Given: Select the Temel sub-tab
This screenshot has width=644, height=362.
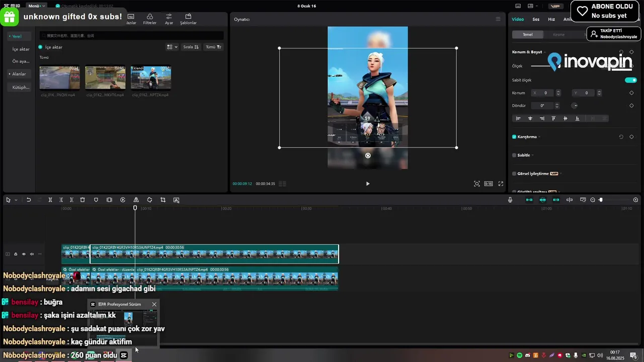Looking at the screenshot, I should tap(528, 35).
